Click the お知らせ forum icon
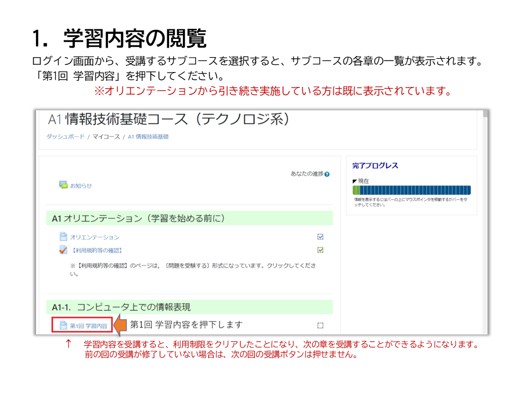Image resolution: width=532 pixels, height=399 pixels. [x=63, y=185]
